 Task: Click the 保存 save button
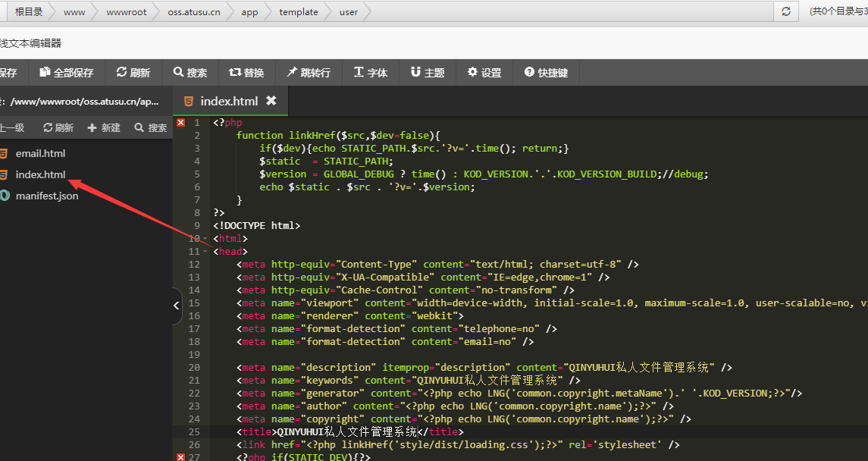coord(8,73)
